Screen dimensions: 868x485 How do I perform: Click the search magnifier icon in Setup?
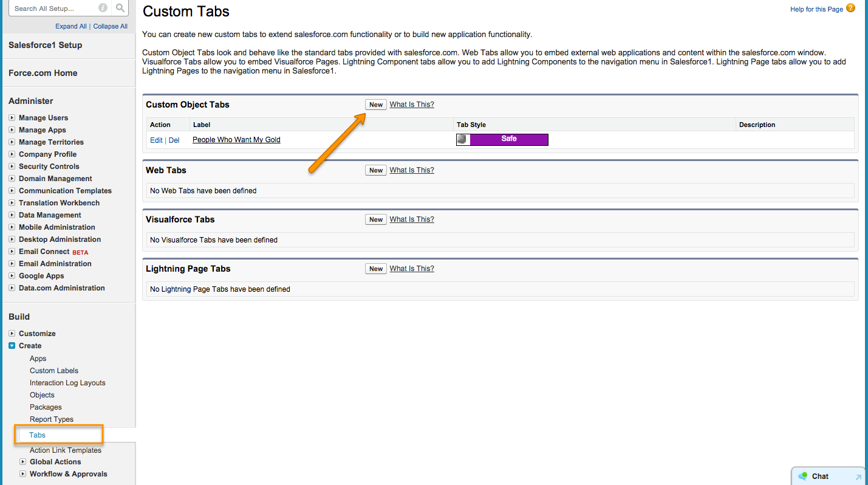point(120,8)
